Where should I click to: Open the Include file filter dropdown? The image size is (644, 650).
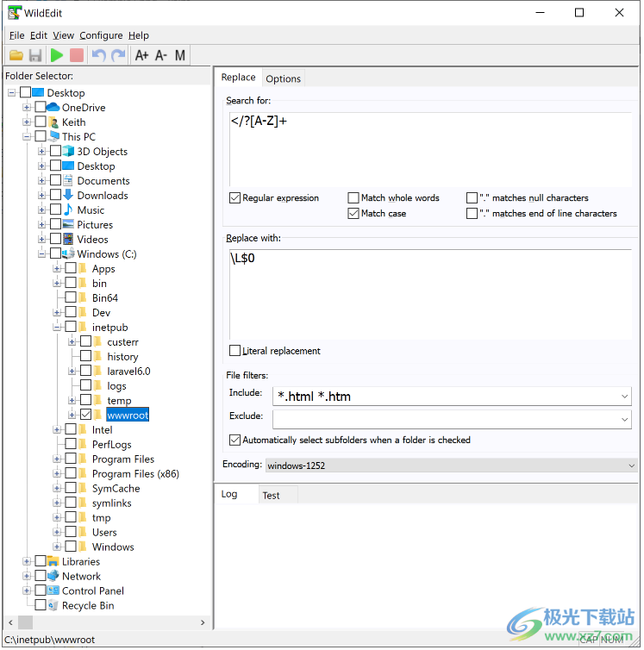pyautogui.click(x=625, y=397)
